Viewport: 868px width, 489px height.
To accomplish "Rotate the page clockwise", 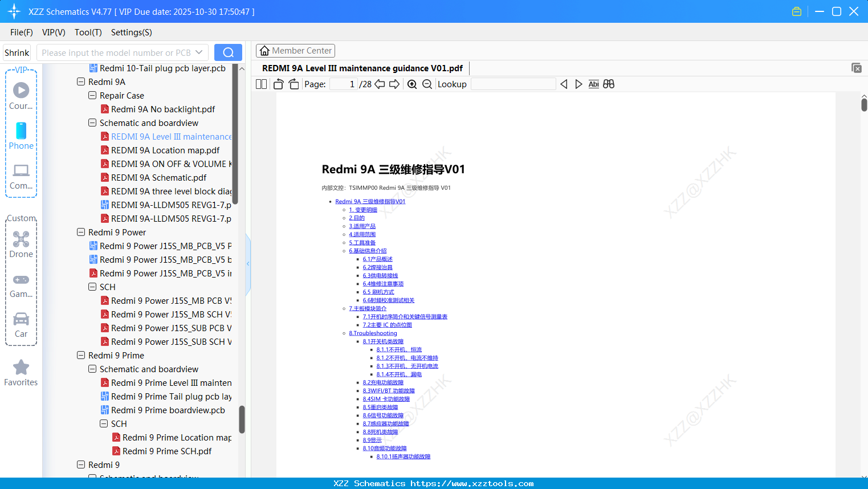I will [x=294, y=84].
